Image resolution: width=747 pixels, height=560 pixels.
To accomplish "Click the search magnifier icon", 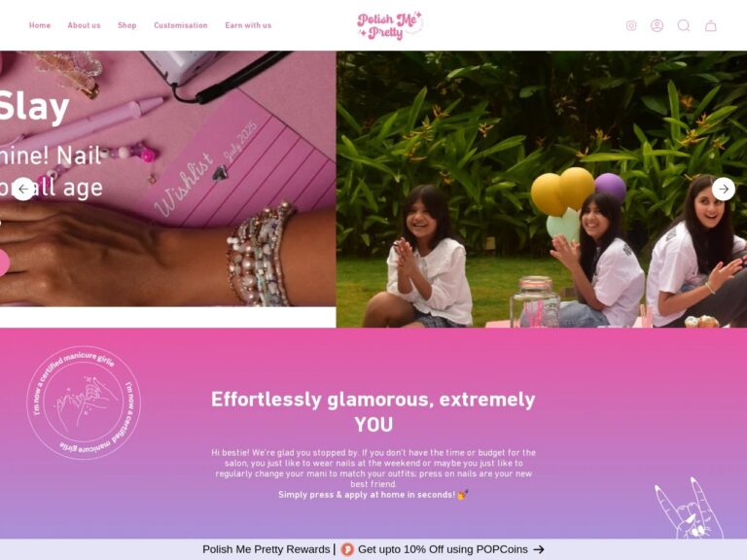I will [x=684, y=25].
